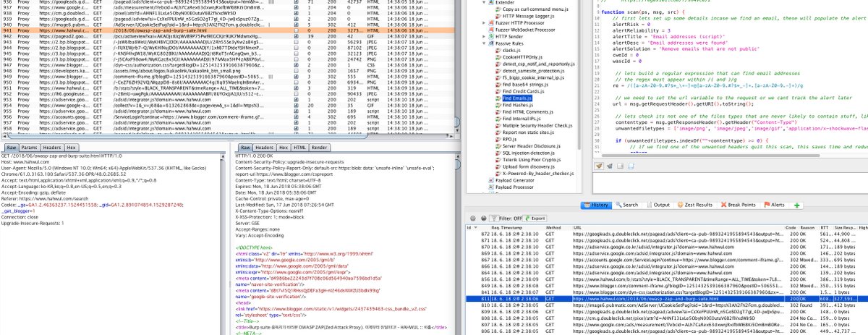Image resolution: width=868 pixels, height=335 pixels.
Task: Click the pin icon below the script editor
Action: click(610, 166)
